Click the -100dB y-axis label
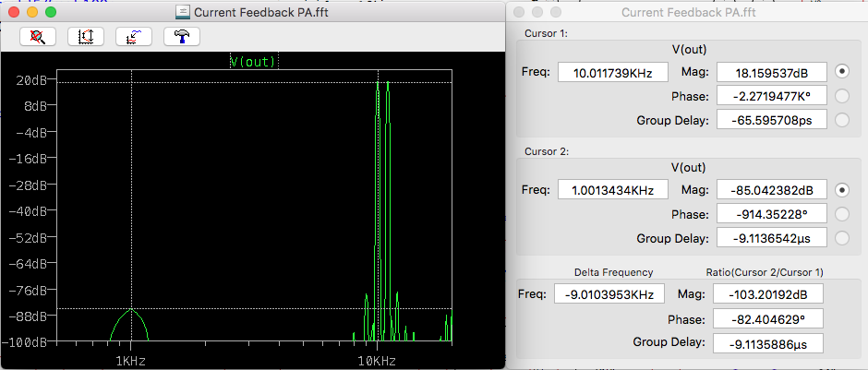 24,341
